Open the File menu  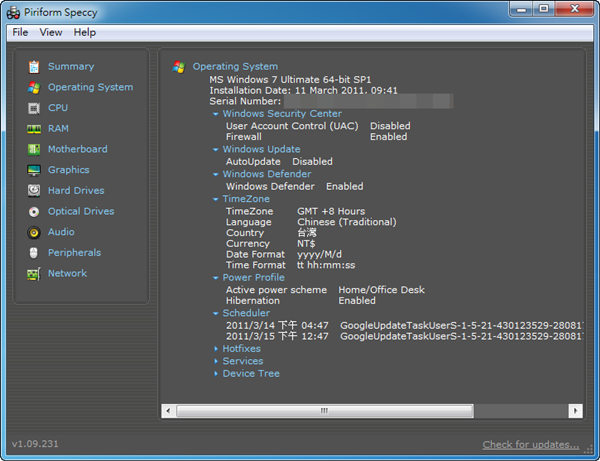[20, 32]
